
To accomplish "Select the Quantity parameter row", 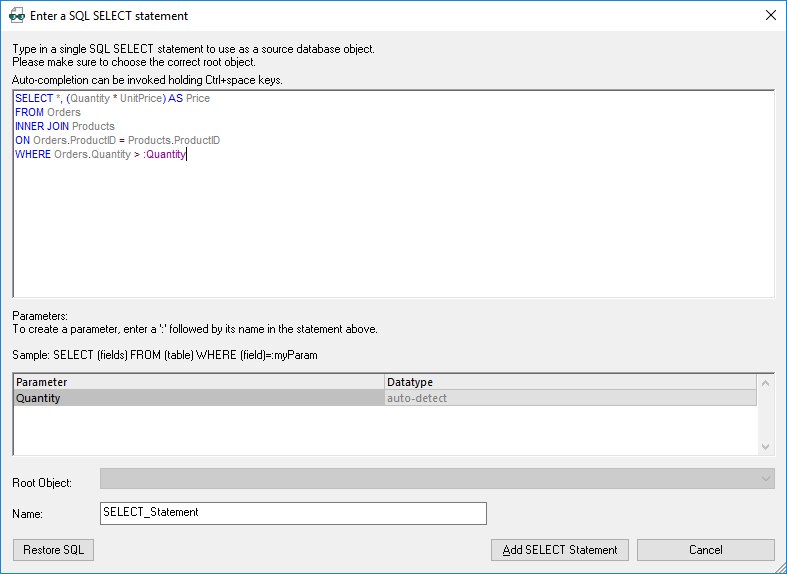I will point(198,398).
